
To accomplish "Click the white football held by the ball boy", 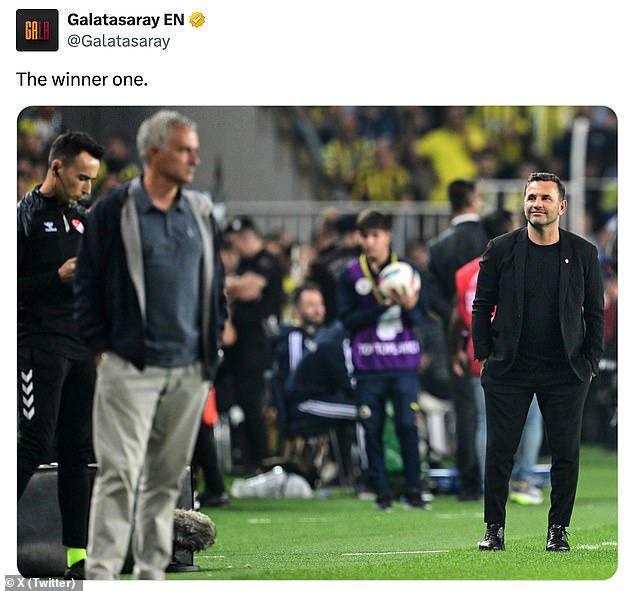I will [x=399, y=279].
